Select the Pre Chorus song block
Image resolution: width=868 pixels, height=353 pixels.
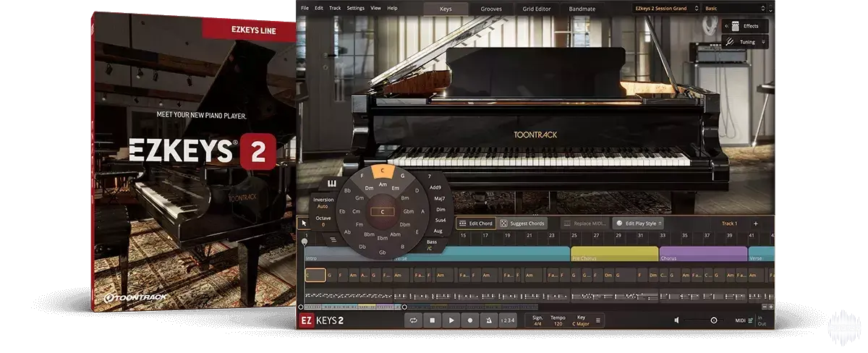click(614, 255)
